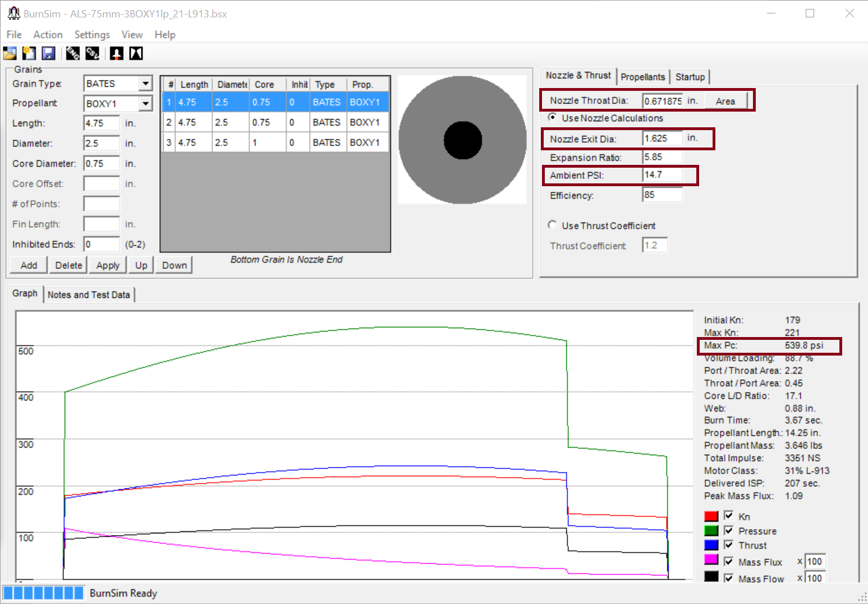This screenshot has height=604, width=868.
Task: Open the File menu
Action: [14, 35]
